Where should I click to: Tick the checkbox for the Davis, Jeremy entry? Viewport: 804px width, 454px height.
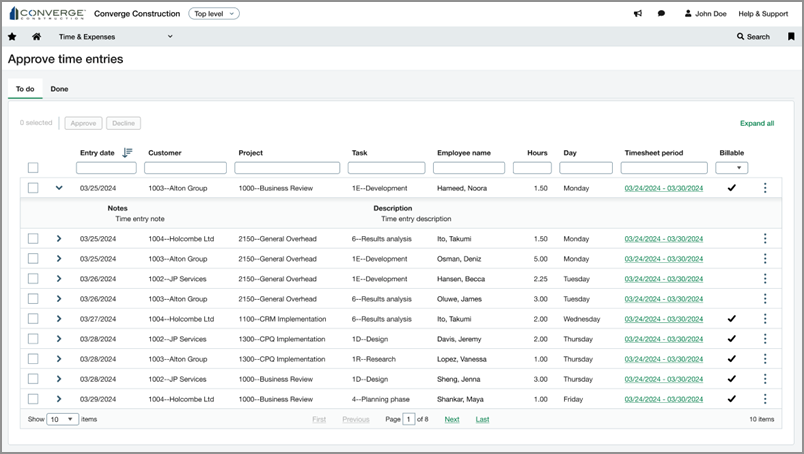coord(33,338)
